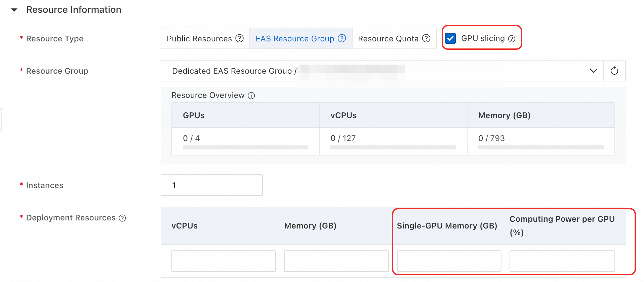Collapse the Resource Information section
Screen dimensions: 644x282
(14, 10)
